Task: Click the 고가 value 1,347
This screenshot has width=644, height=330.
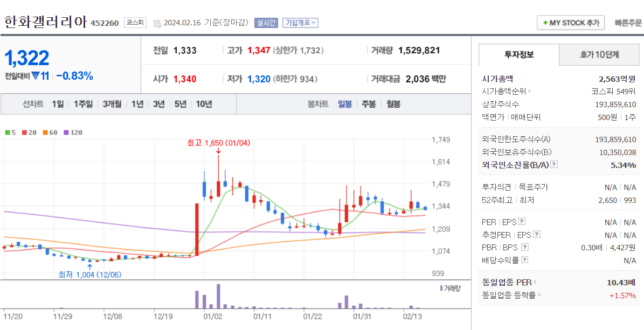Action: click(x=259, y=51)
